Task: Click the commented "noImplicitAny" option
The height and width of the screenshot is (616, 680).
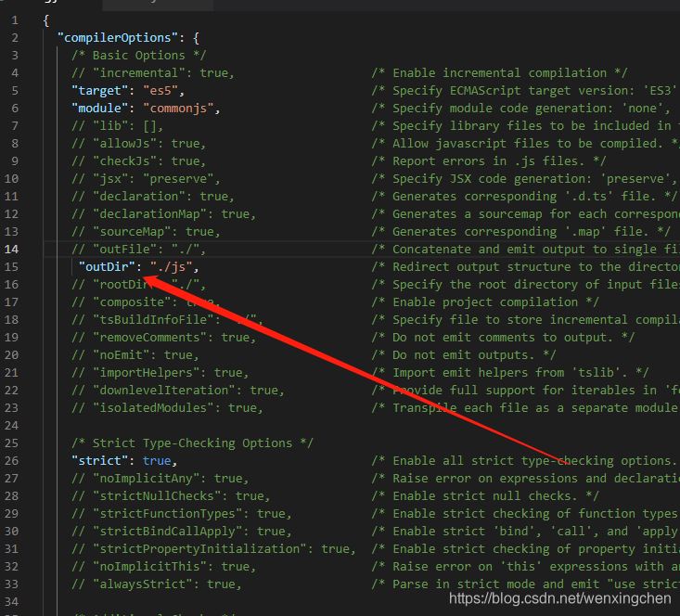Action: (160, 479)
